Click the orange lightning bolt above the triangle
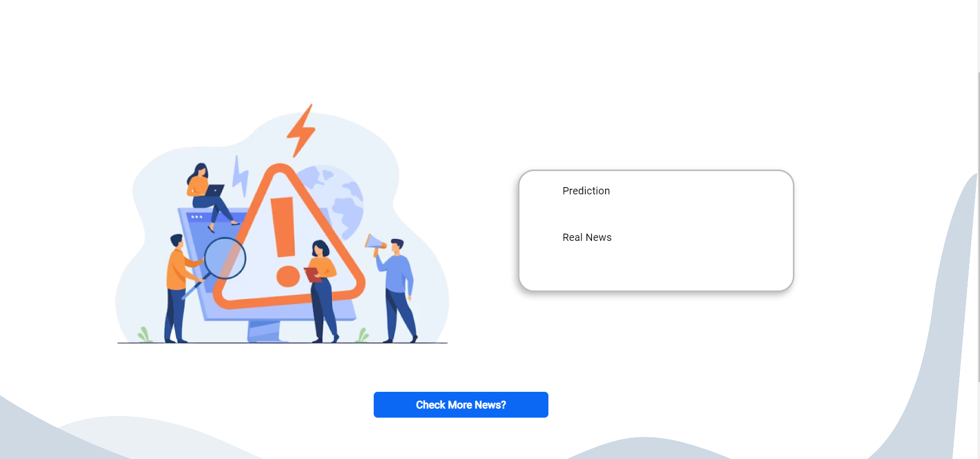 click(x=301, y=130)
